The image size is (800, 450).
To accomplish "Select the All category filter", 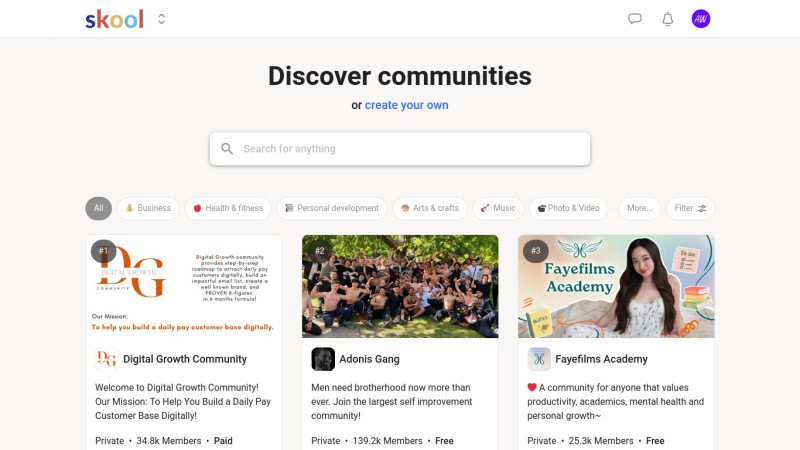I will pos(98,208).
